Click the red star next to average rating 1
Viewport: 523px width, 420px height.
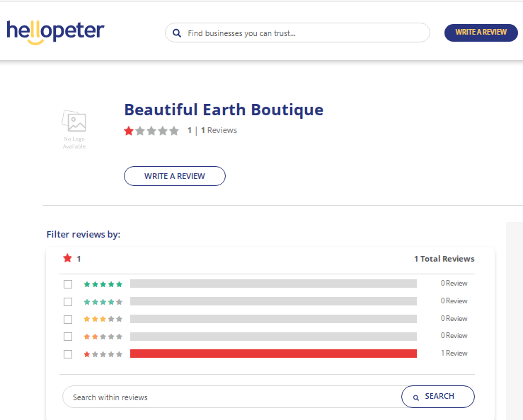point(67,258)
